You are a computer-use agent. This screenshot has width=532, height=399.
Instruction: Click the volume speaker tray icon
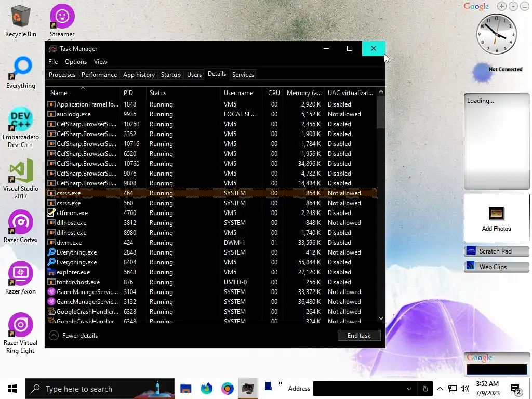coord(465,389)
